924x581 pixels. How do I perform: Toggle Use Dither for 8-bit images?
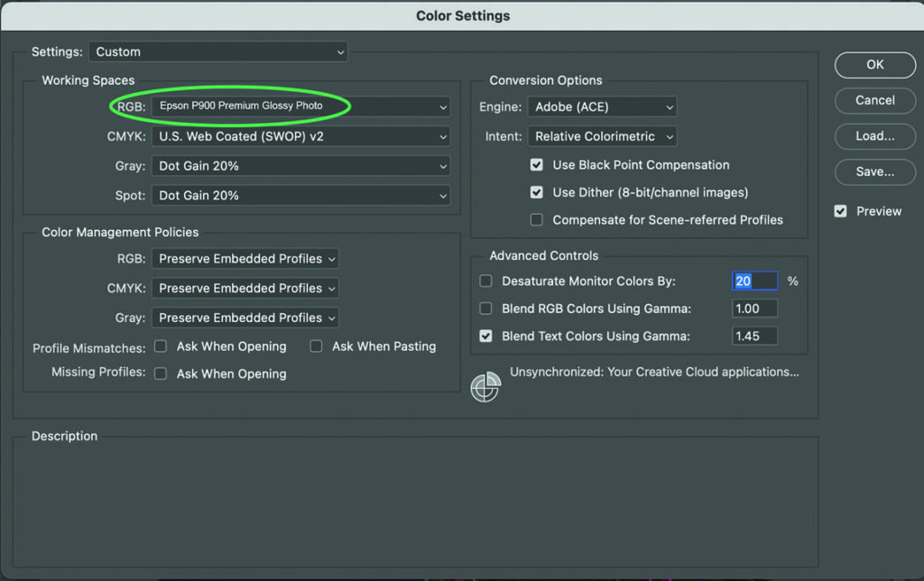click(x=537, y=192)
